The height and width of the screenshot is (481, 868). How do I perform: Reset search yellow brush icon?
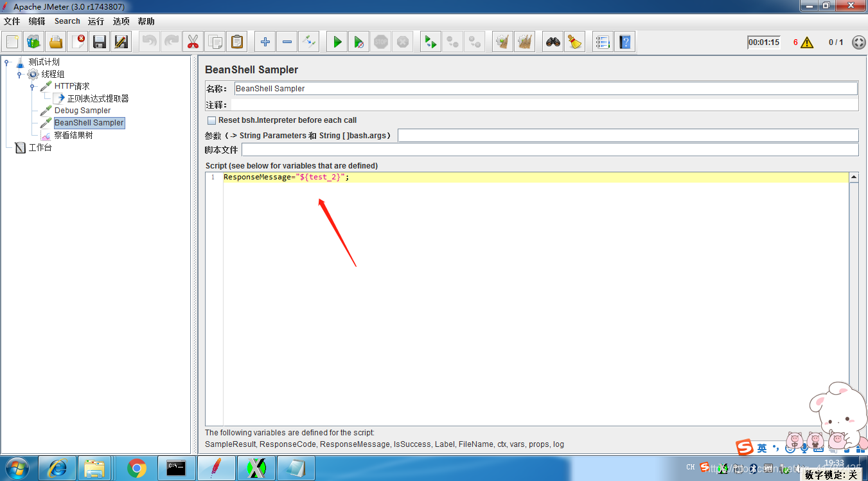tap(574, 42)
